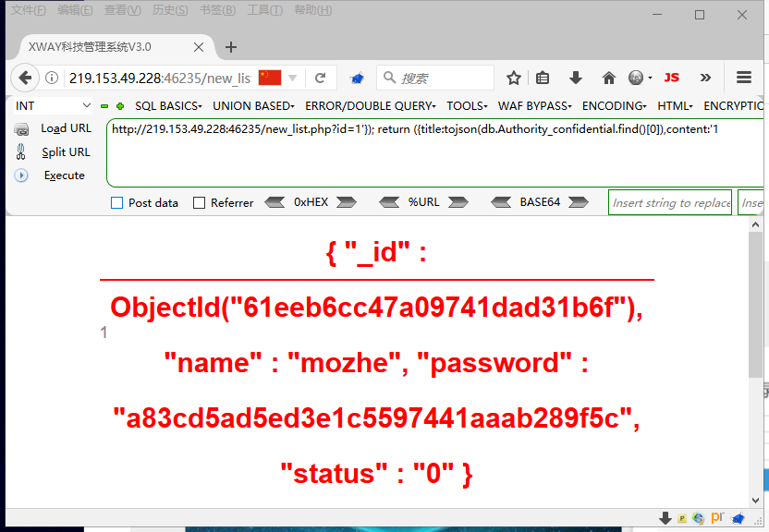
Task: Click the Execute button
Action: point(65,175)
